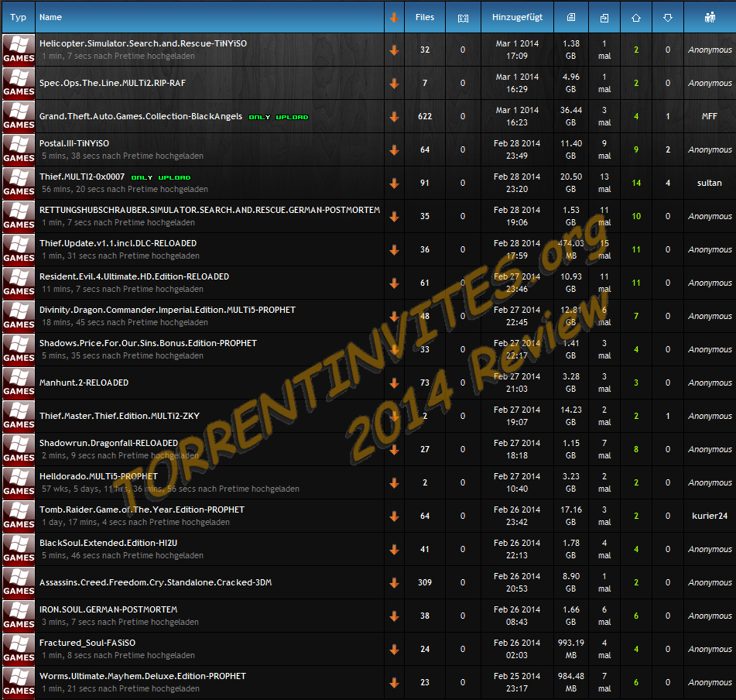Click the 36.44 GB size cell

click(x=571, y=116)
